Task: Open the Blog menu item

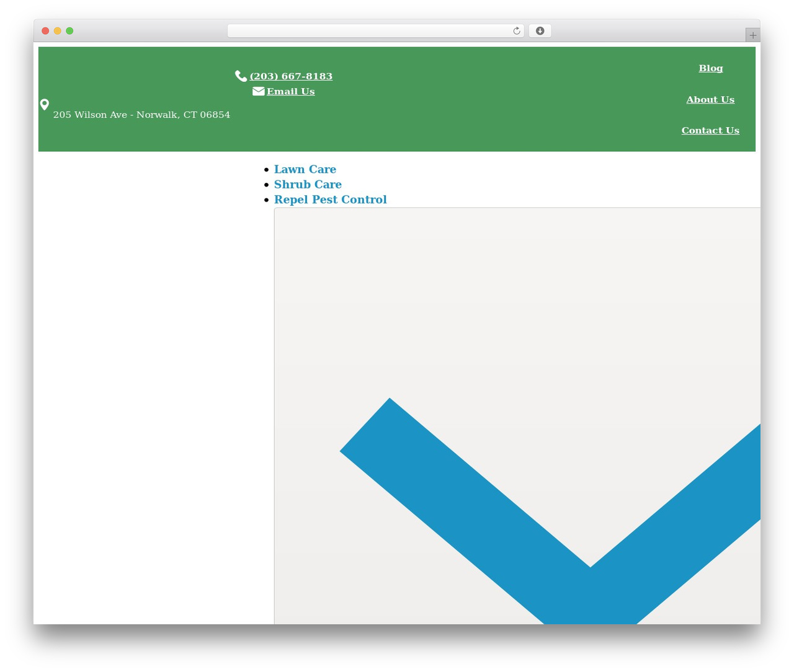Action: (711, 68)
